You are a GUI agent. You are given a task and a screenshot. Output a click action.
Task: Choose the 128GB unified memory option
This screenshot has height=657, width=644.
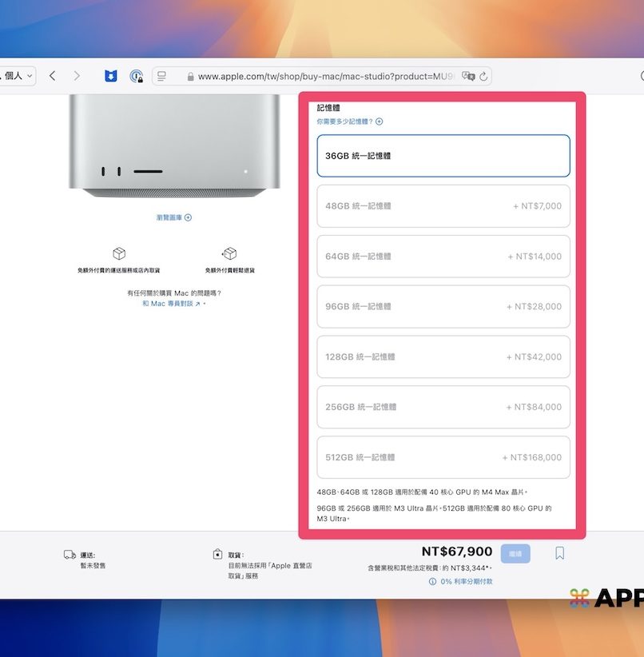click(x=443, y=356)
